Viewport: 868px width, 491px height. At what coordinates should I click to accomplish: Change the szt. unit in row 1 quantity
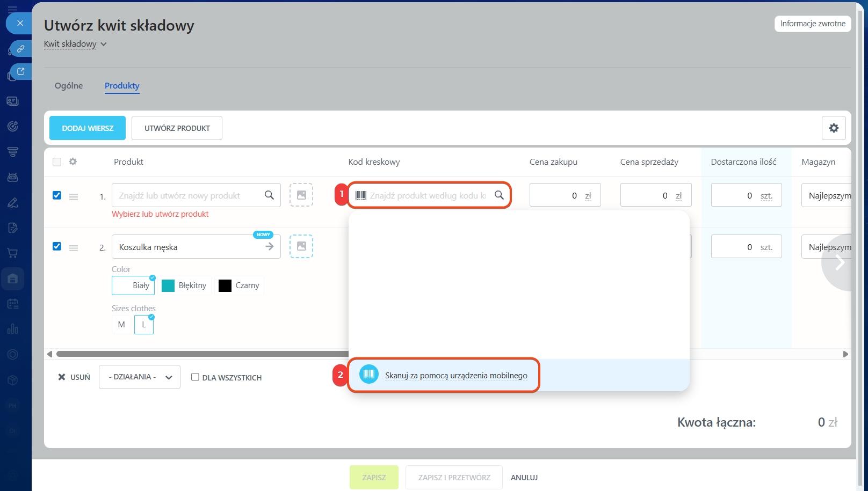pyautogui.click(x=766, y=196)
